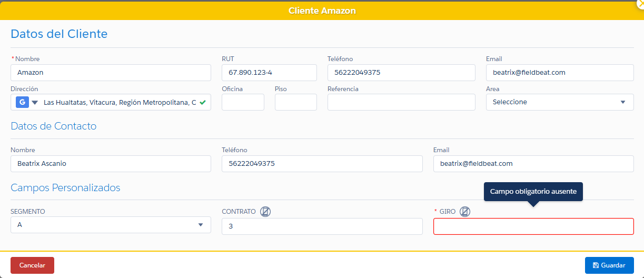Image resolution: width=644 pixels, height=278 pixels.
Task: Click the empty red GIRO field
Action: pyautogui.click(x=533, y=226)
